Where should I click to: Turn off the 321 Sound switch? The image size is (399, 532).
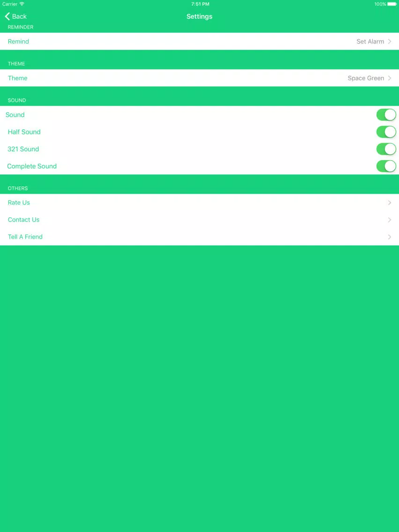(x=386, y=149)
